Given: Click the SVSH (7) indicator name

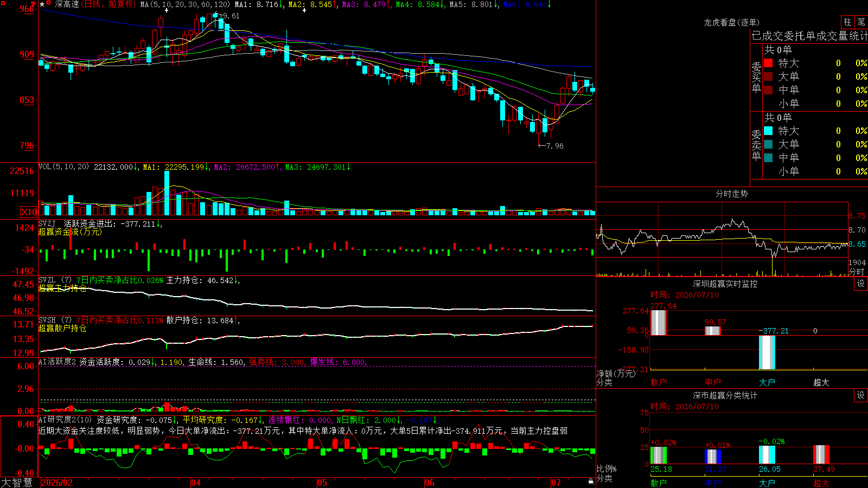Looking at the screenshot, I should (x=55, y=320).
